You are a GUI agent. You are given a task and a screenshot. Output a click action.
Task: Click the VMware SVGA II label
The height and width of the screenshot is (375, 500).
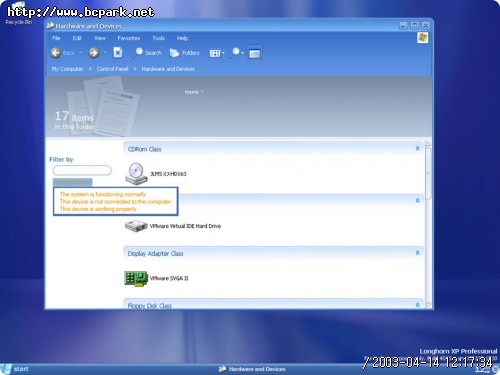coord(169,278)
